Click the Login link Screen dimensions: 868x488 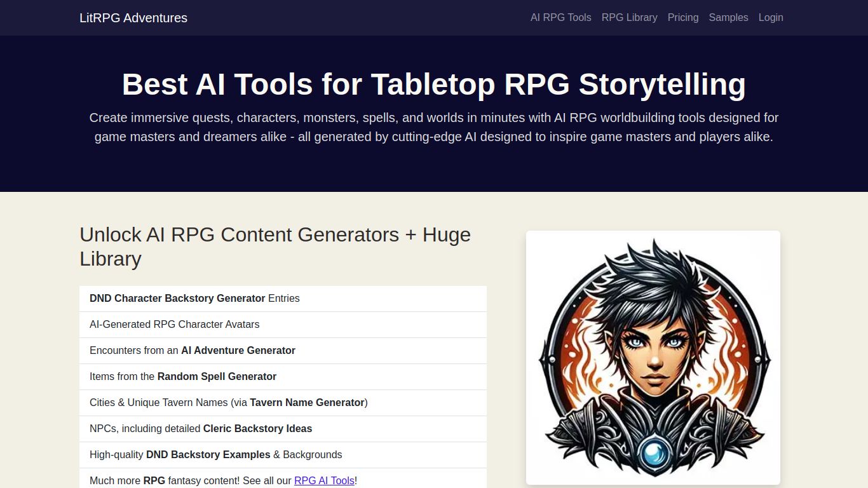pos(771,18)
